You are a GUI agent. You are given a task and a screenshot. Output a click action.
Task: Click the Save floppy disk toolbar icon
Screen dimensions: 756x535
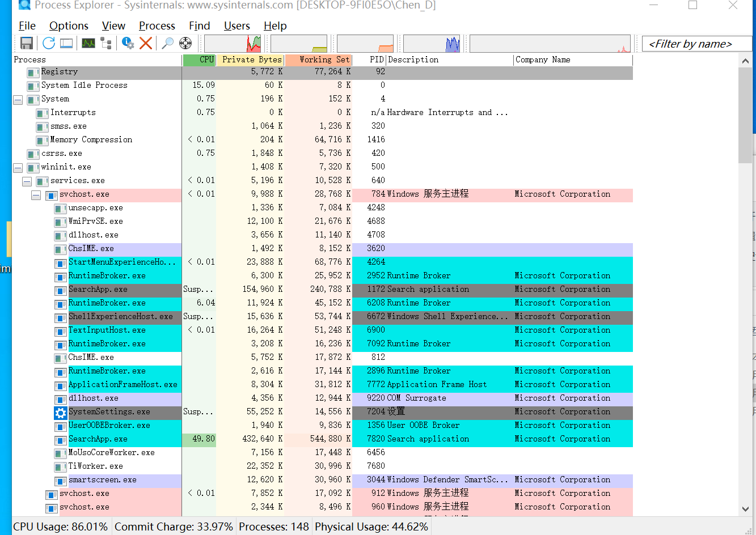click(26, 43)
